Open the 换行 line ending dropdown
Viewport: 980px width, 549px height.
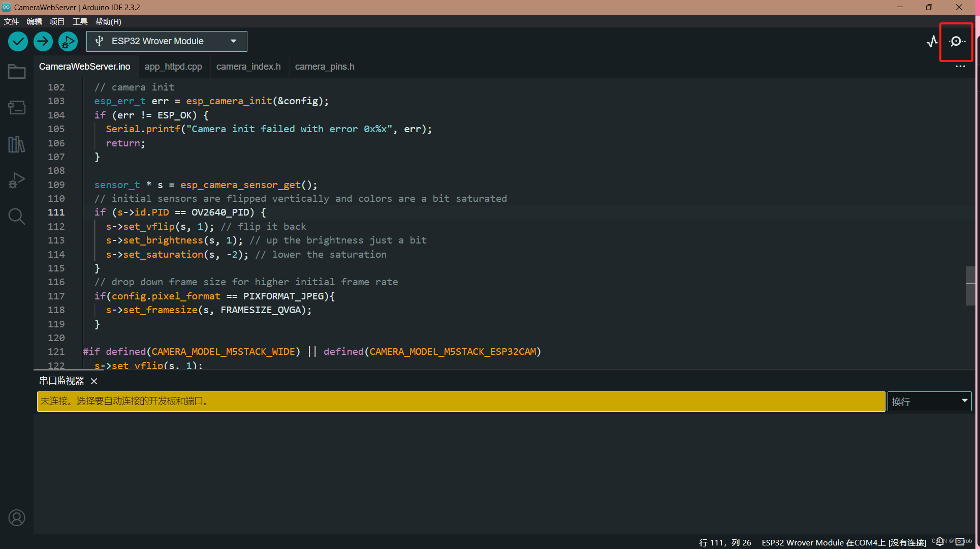(x=929, y=402)
